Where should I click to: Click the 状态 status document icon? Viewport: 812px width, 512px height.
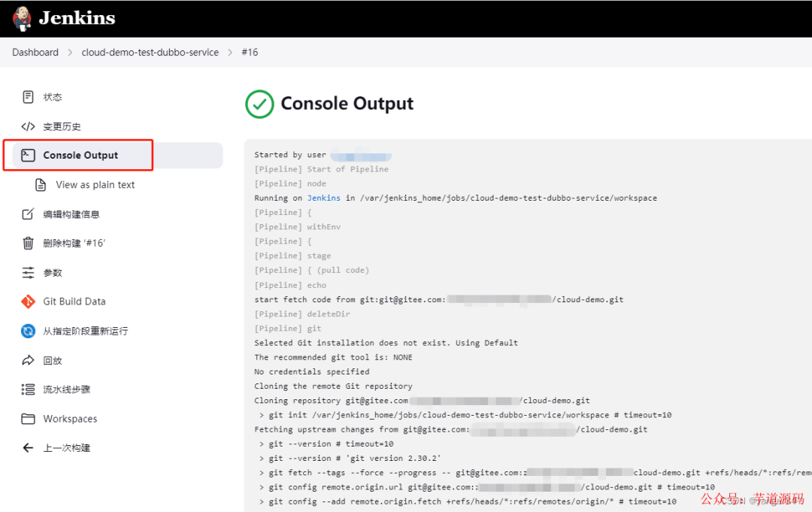(x=28, y=97)
